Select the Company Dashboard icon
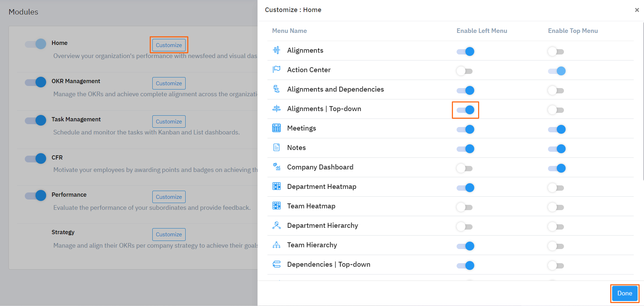 (x=277, y=167)
